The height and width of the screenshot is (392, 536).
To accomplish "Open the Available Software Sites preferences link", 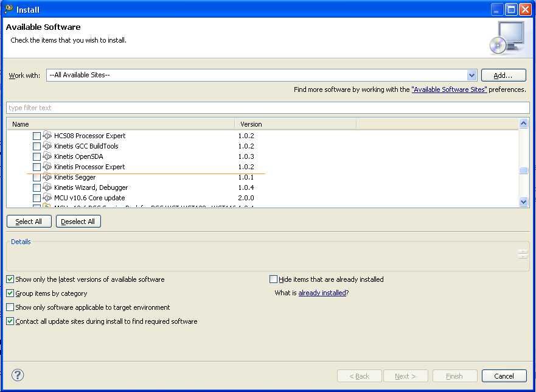I will tap(449, 89).
